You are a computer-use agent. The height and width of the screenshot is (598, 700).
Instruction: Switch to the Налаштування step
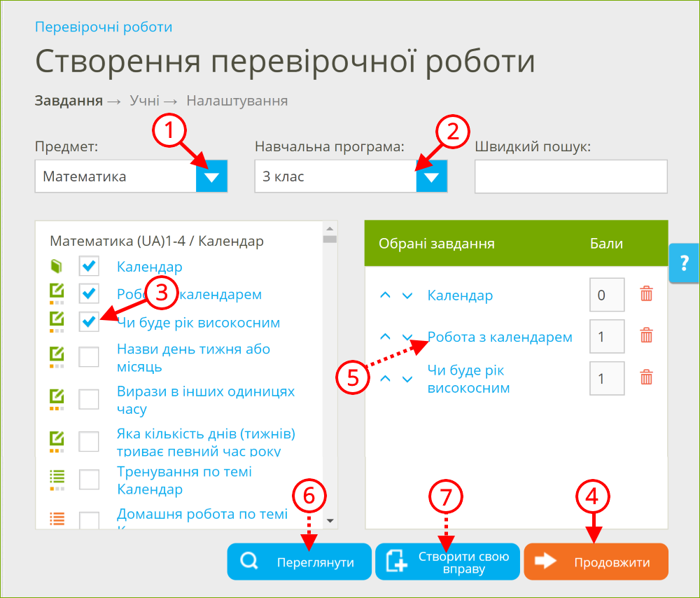237,101
